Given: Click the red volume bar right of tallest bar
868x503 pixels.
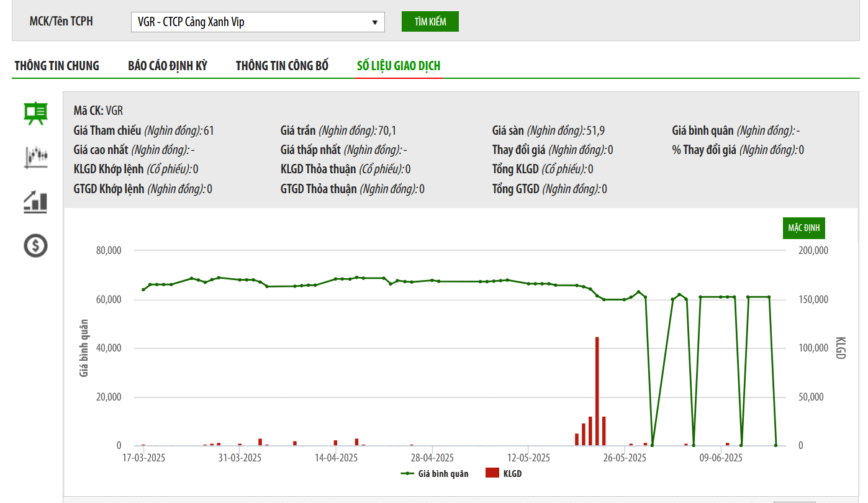Looking at the screenshot, I should coord(604,431).
